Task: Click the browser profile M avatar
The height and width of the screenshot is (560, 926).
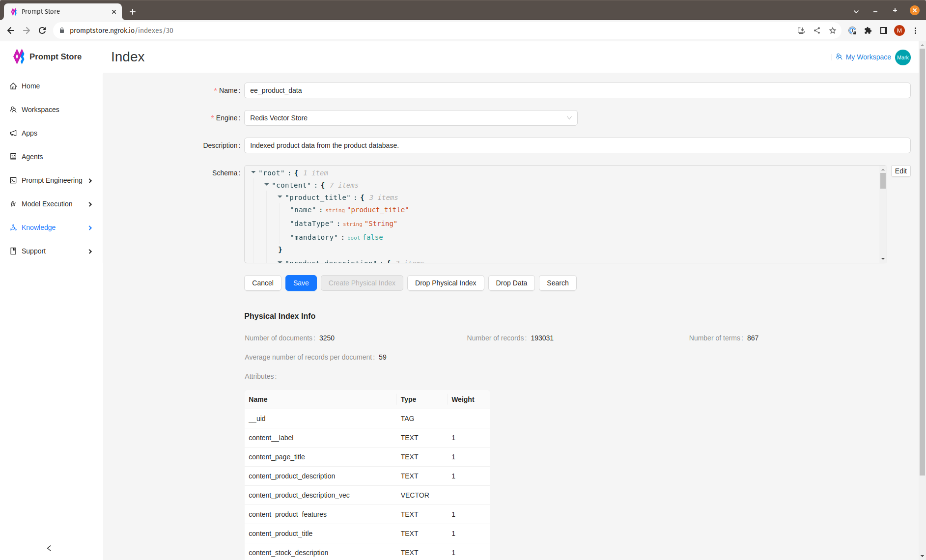Action: [x=899, y=30]
